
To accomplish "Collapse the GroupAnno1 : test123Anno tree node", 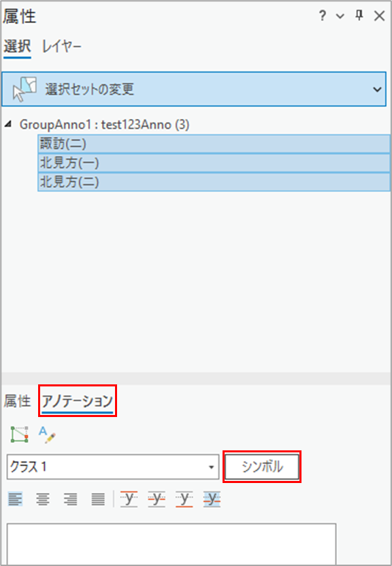I will tap(7, 124).
